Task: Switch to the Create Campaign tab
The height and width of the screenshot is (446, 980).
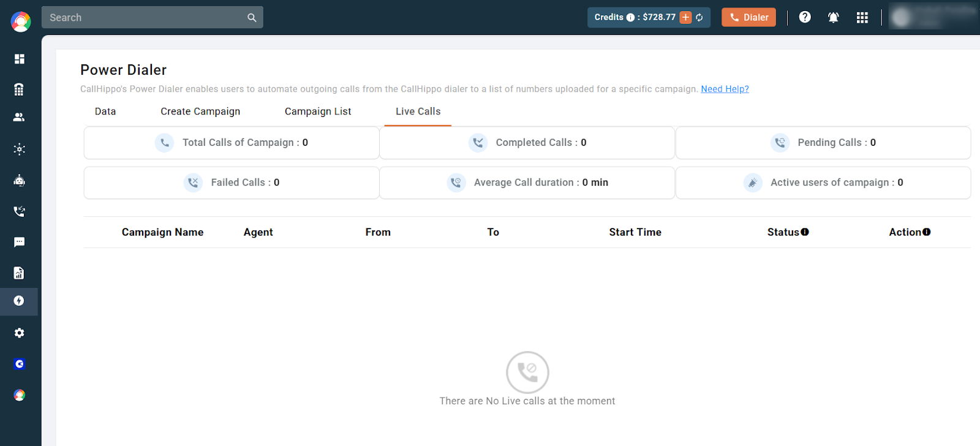Action: (x=200, y=112)
